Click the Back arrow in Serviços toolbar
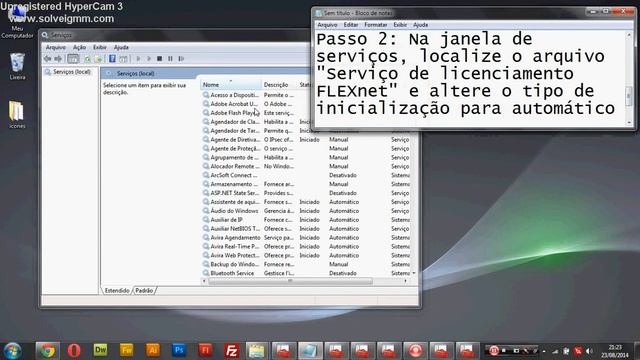The image size is (640, 360). click(x=47, y=59)
